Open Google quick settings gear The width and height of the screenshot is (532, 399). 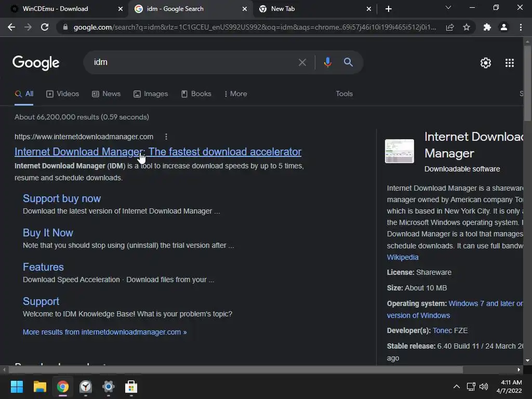(x=486, y=63)
